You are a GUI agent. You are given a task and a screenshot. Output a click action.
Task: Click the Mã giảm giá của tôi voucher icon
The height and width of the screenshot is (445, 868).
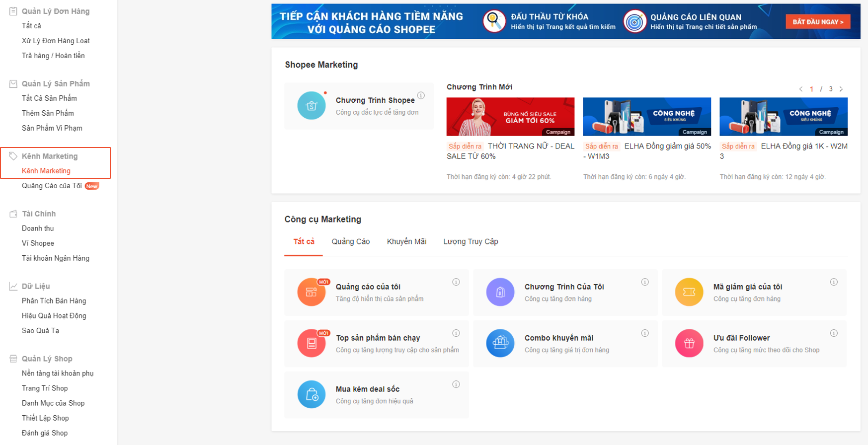(689, 292)
